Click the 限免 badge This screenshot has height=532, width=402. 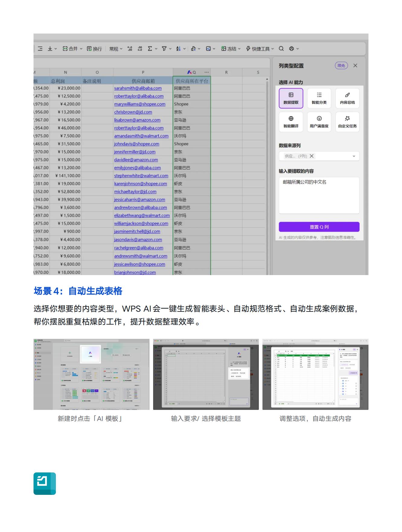click(x=341, y=66)
